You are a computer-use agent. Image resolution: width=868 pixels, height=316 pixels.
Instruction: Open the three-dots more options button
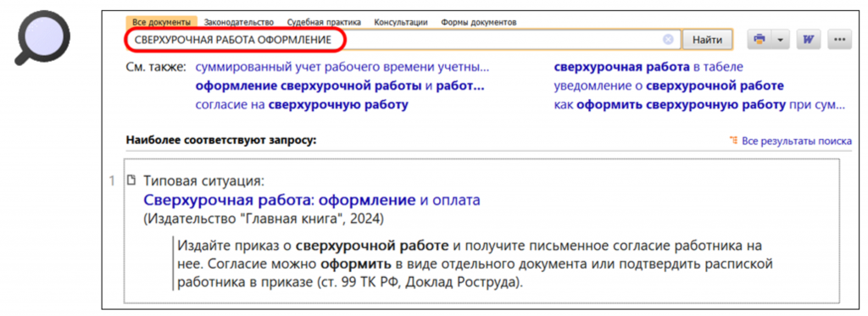coord(840,40)
